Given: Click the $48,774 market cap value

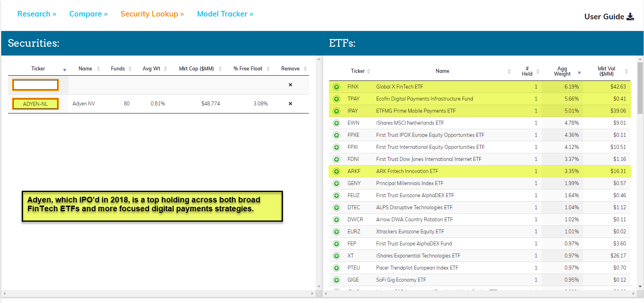Looking at the screenshot, I should [x=210, y=104].
